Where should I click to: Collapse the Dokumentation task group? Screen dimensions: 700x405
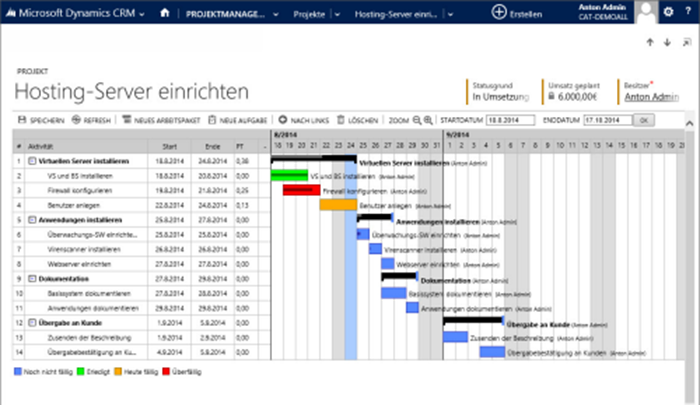click(x=32, y=279)
